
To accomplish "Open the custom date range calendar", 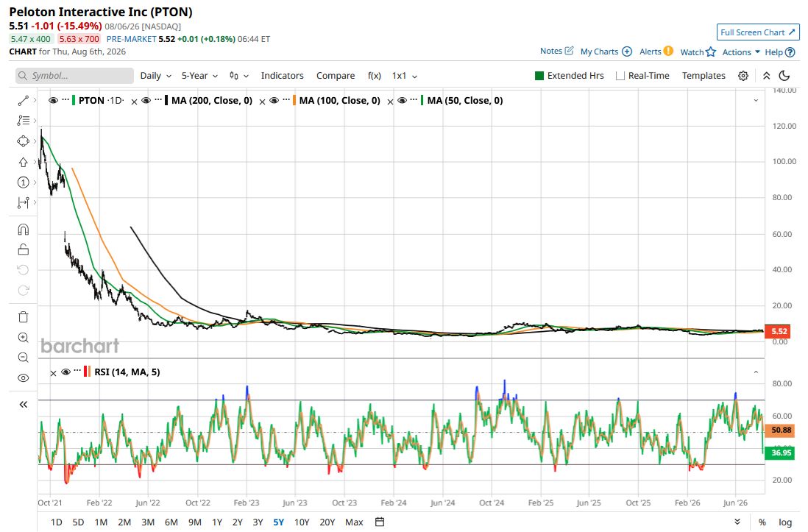I will [x=380, y=522].
